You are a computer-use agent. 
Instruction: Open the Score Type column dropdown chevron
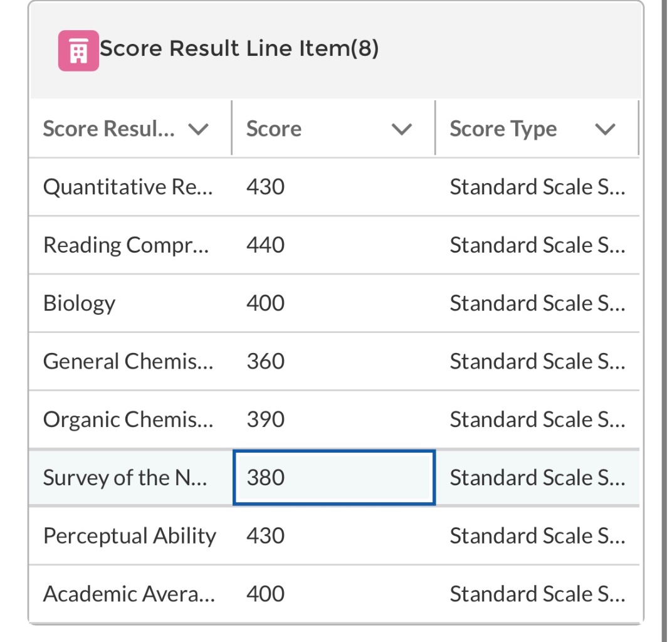pyautogui.click(x=605, y=129)
